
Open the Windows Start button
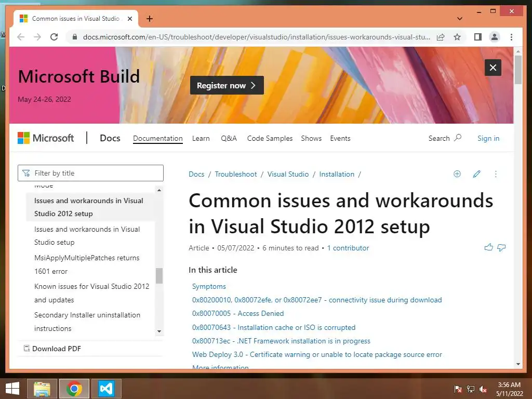(x=12, y=389)
